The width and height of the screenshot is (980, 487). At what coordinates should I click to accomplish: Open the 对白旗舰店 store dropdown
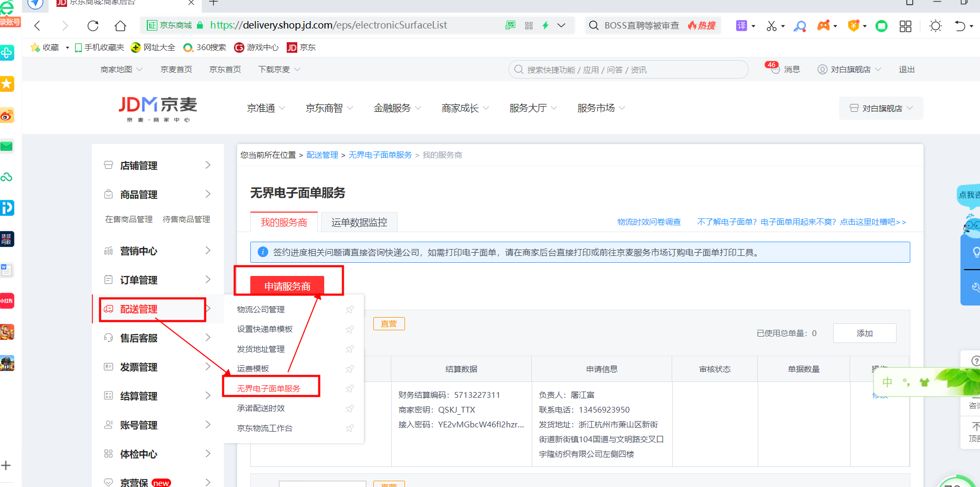[x=881, y=108]
